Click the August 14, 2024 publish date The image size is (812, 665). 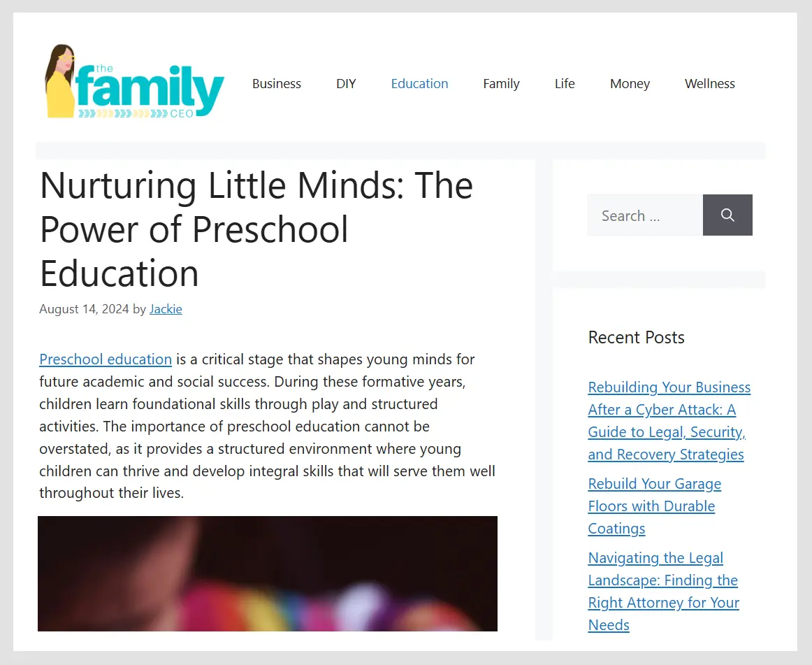(84, 309)
